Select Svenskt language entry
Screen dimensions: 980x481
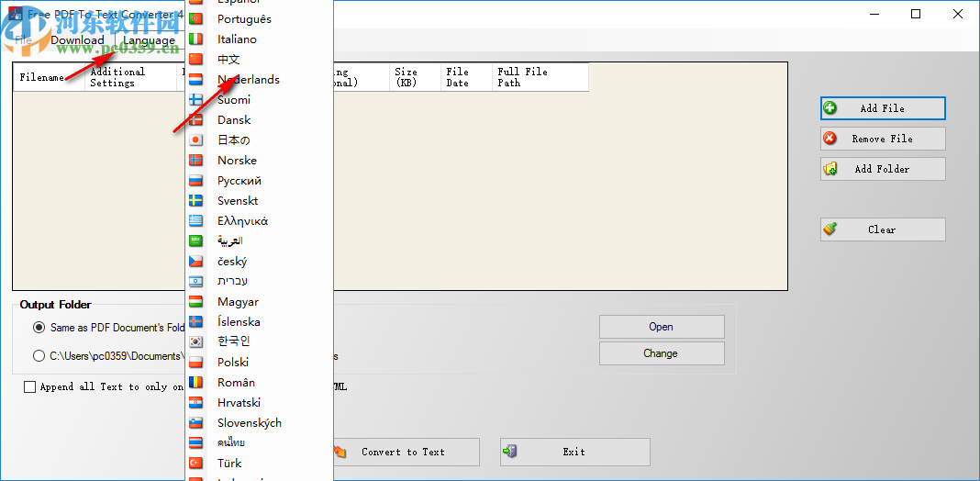tap(260, 201)
